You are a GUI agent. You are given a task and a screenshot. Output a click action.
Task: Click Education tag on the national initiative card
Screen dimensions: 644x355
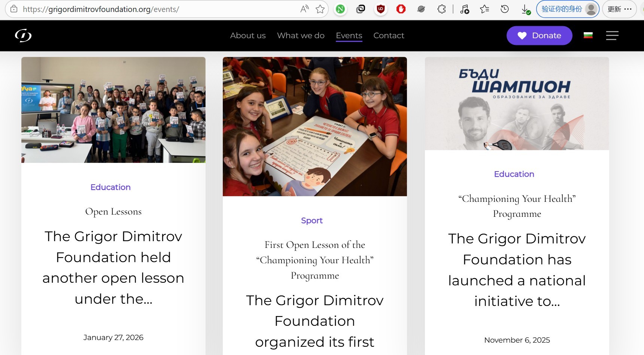(514, 174)
